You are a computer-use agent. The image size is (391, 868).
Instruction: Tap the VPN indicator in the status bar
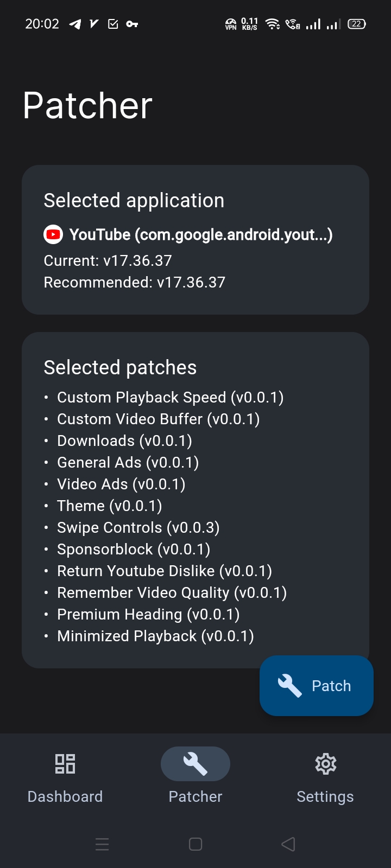(231, 24)
